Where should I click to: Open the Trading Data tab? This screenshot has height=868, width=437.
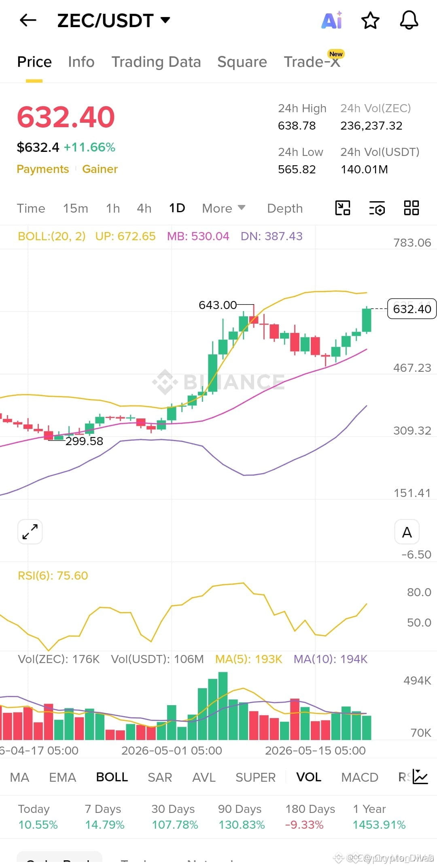[156, 62]
